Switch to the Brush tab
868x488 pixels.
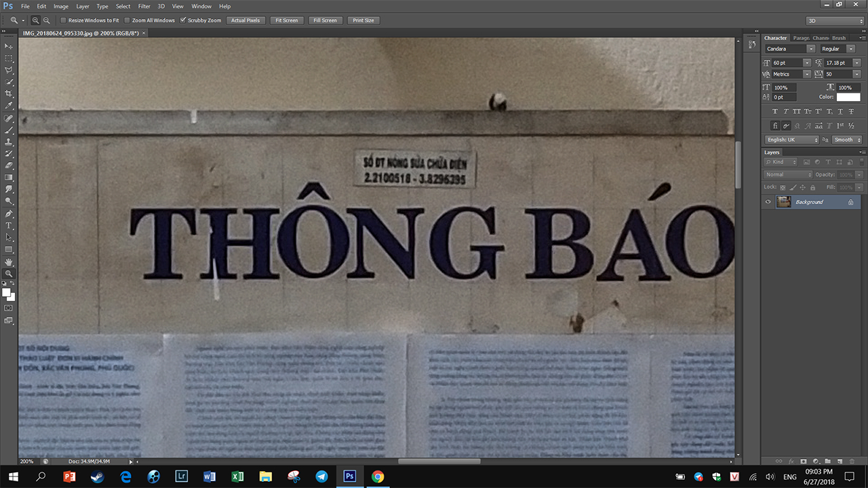click(839, 38)
